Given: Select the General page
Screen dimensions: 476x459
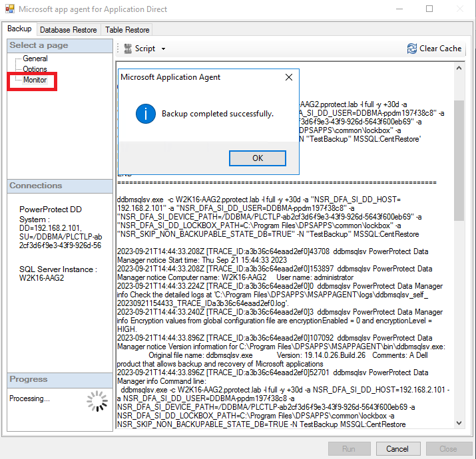Looking at the screenshot, I should coord(35,59).
